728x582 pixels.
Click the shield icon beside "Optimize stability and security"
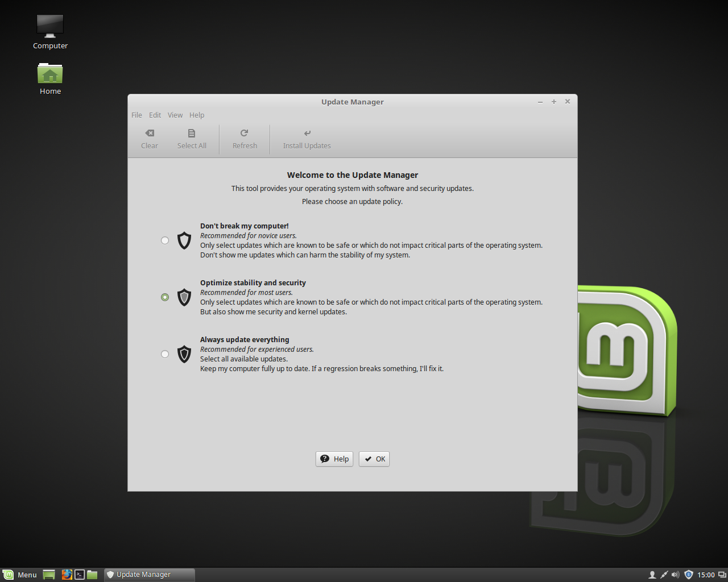click(x=184, y=297)
